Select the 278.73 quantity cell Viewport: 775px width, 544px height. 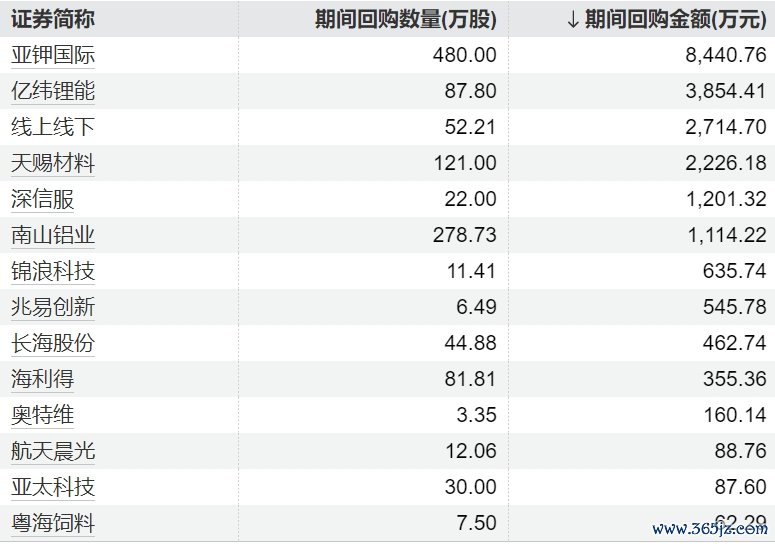tap(373, 235)
